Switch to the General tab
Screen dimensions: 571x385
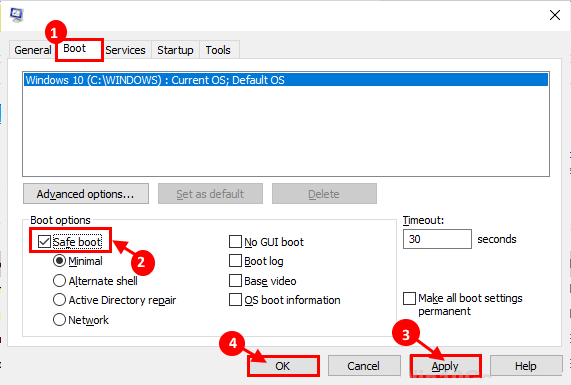coord(33,50)
